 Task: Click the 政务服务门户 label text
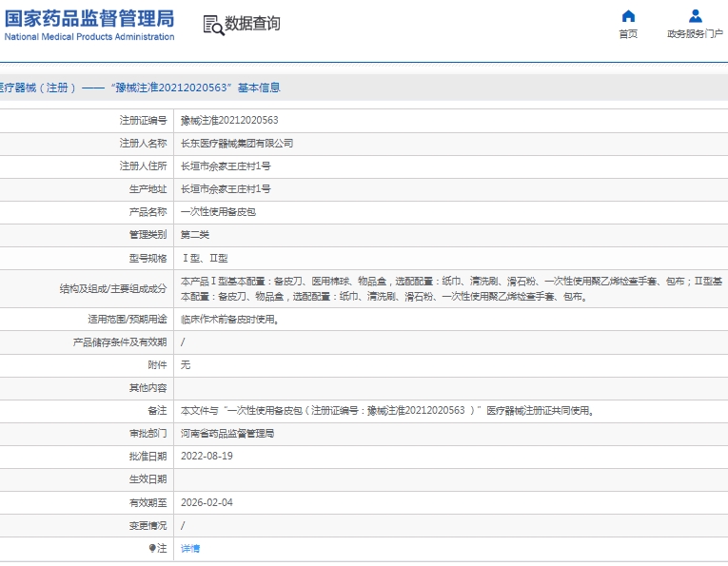[x=695, y=34]
